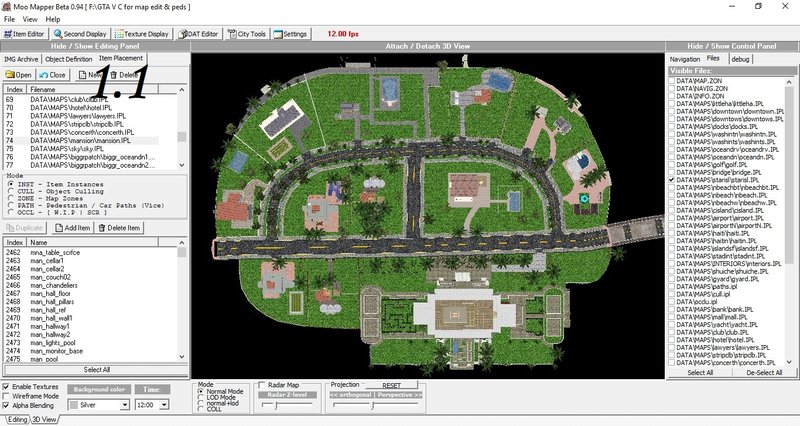
Task: Click scroll-down arrow of Visible Files list
Action: [x=790, y=362]
